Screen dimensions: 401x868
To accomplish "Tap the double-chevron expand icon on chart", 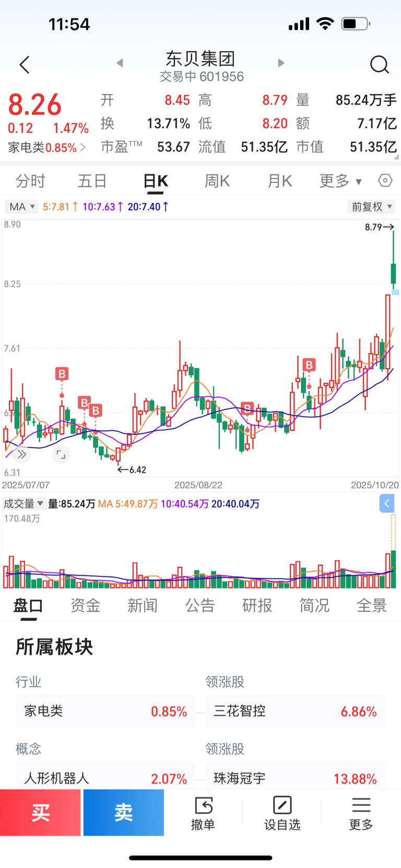I will tap(21, 454).
